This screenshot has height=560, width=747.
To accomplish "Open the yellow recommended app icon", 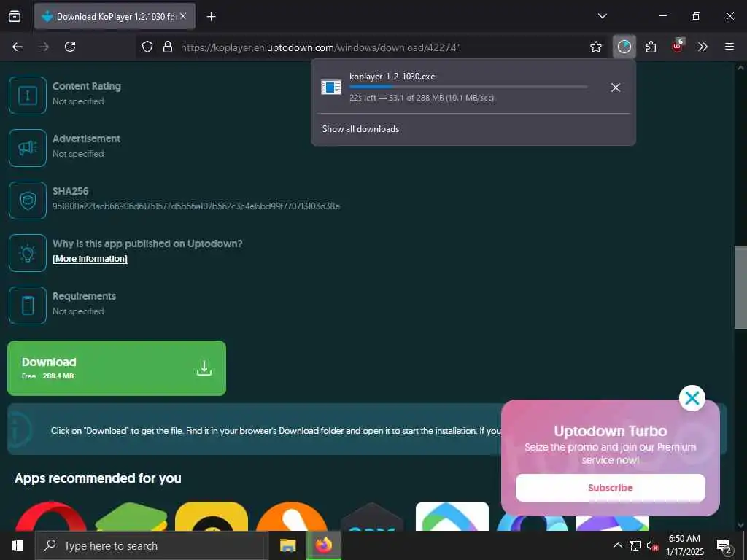I will tap(212, 517).
